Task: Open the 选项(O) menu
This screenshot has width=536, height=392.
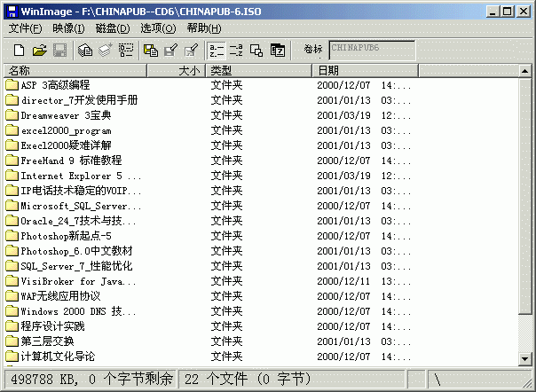Action: tap(158, 28)
